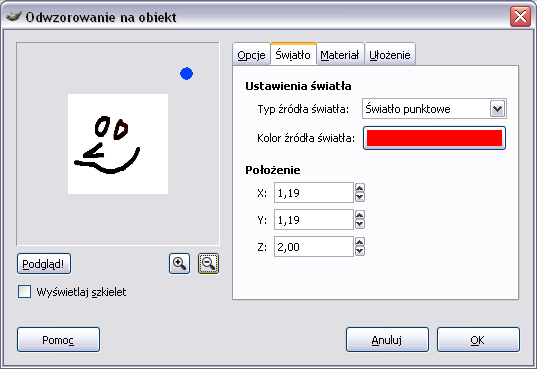Decrease X position with down arrow
This screenshot has height=369, width=537.
click(x=360, y=197)
